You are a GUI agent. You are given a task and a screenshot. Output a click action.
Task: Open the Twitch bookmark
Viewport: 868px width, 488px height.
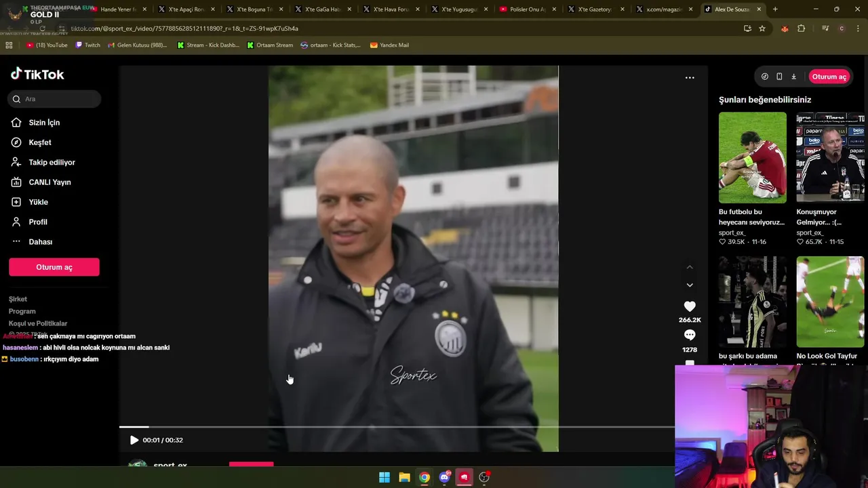coord(87,45)
